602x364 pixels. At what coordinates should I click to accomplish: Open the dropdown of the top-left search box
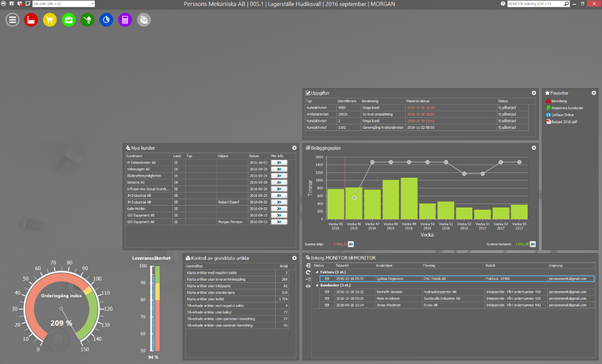point(93,4)
